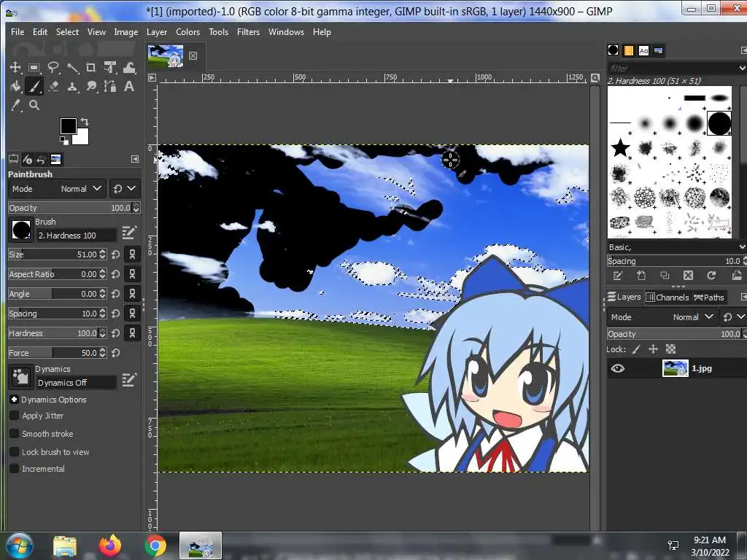This screenshot has width=747, height=560.
Task: Select the Crop tool
Action: [x=91, y=68]
